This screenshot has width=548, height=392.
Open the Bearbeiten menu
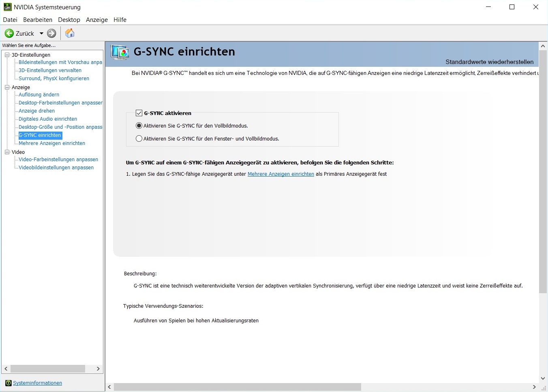[x=38, y=19]
